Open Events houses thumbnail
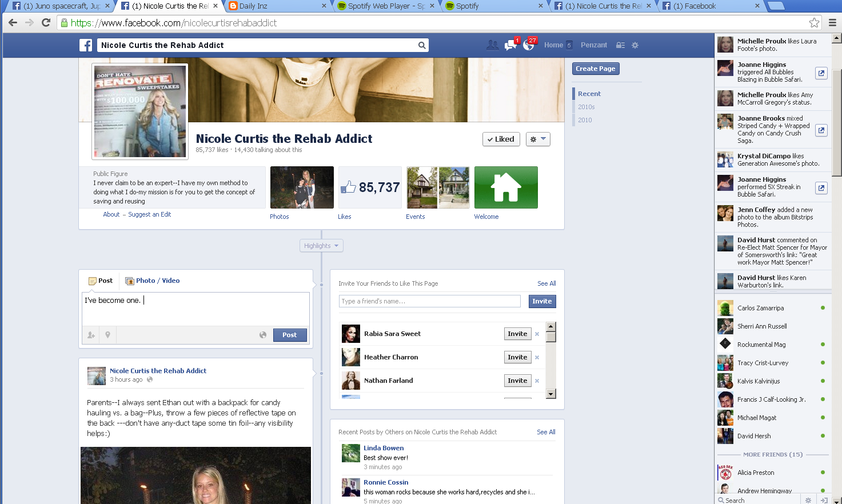 [438, 187]
